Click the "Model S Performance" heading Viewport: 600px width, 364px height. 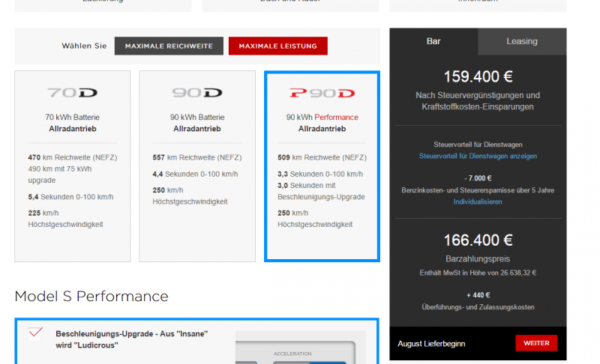coord(91,297)
